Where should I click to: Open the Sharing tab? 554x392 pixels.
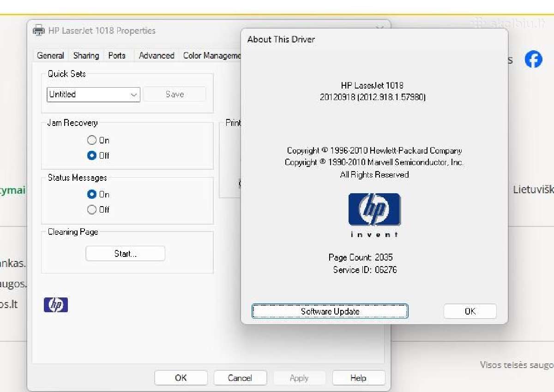(86, 55)
